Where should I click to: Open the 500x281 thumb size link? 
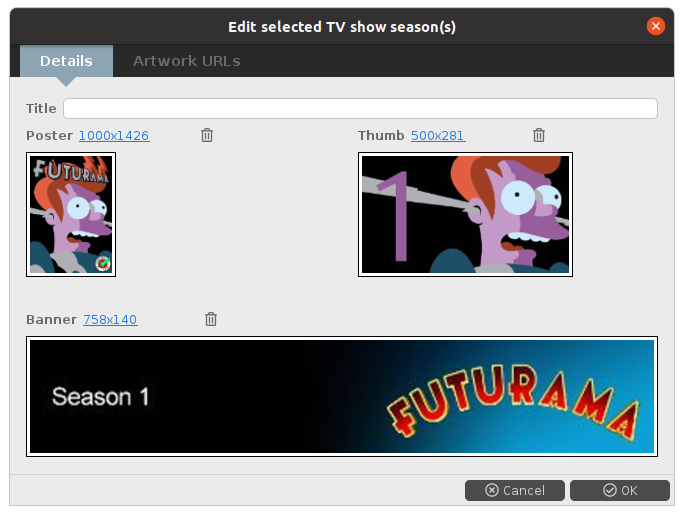(x=438, y=136)
